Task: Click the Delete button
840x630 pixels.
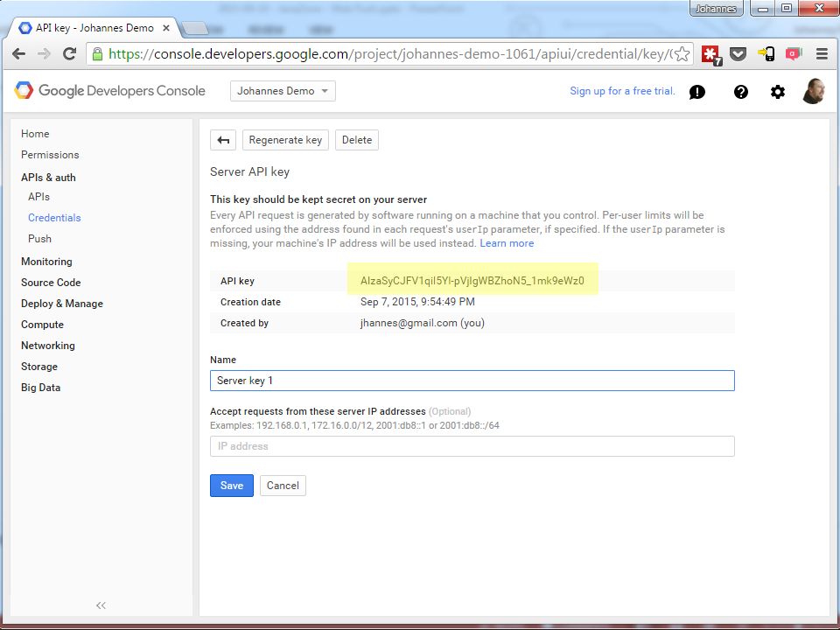Action: [357, 140]
